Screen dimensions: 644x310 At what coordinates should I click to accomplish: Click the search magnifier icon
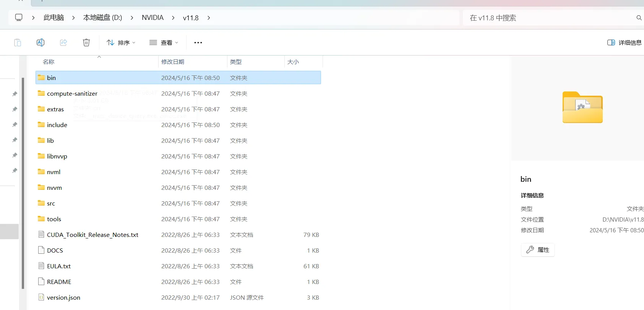point(639,18)
